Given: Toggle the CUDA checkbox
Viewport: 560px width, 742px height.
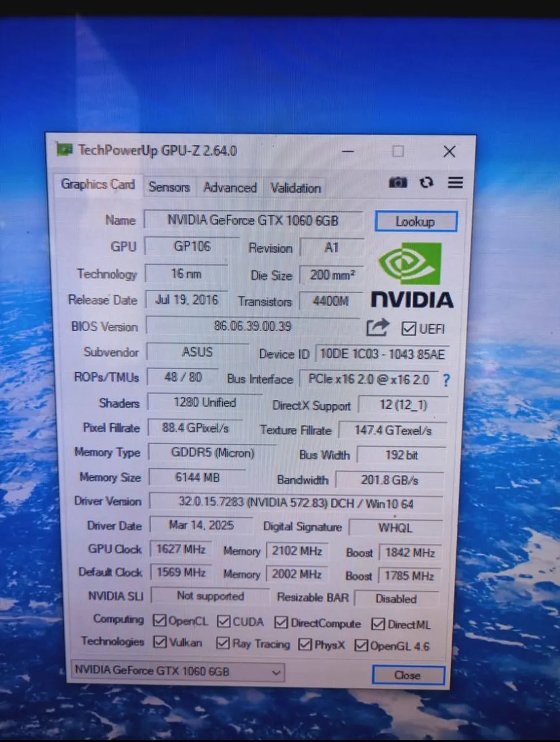Looking at the screenshot, I should tap(224, 621).
